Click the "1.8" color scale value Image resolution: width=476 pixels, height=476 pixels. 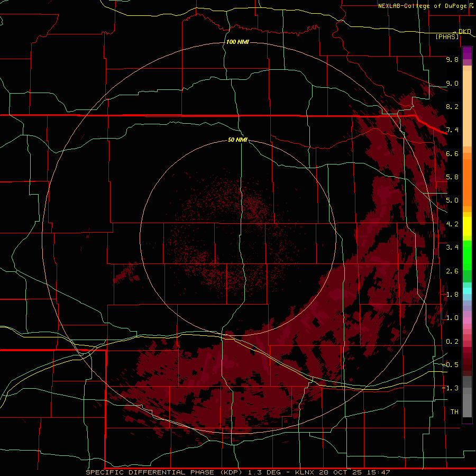452,295
